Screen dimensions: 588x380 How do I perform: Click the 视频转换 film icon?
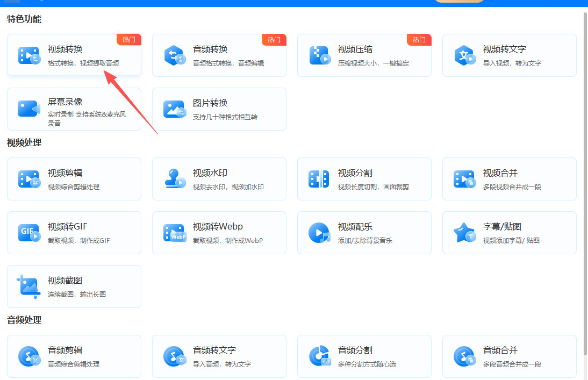coord(29,55)
